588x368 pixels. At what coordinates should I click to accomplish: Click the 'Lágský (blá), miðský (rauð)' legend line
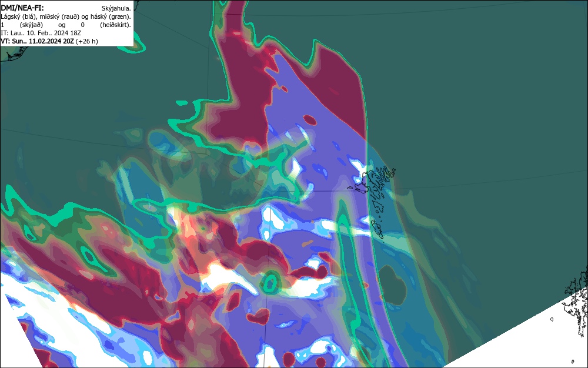coord(66,16)
